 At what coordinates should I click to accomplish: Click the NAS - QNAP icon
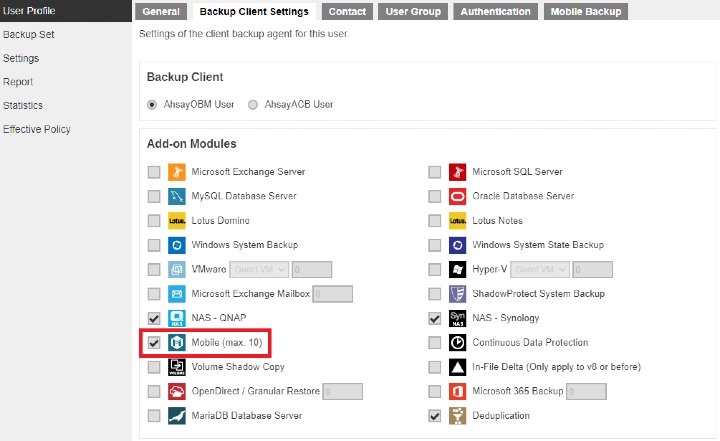coord(177,318)
